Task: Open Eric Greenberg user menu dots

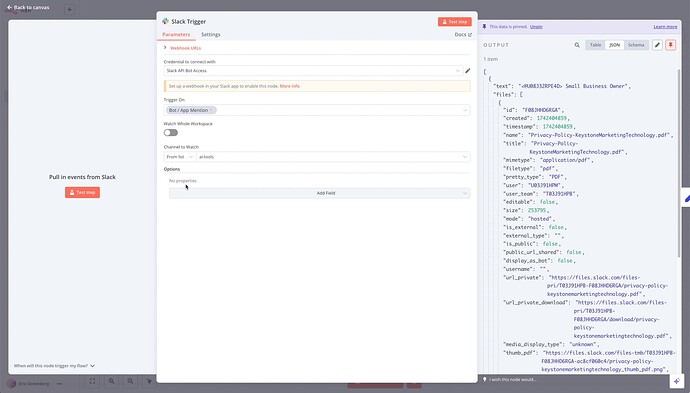Action: pyautogui.click(x=59, y=384)
